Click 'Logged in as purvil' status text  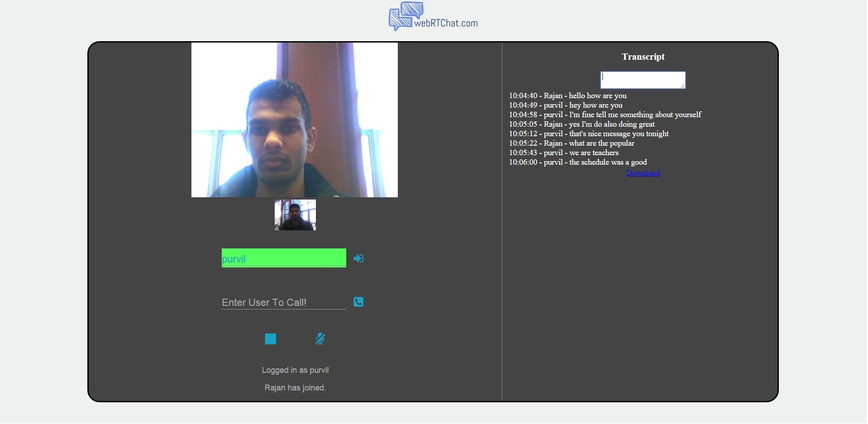click(295, 370)
